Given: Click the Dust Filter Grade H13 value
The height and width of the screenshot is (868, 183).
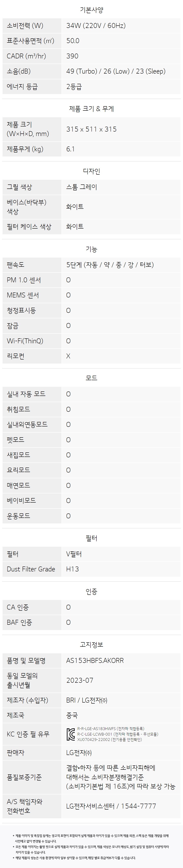Looking at the screenshot, I should pos(72,569).
